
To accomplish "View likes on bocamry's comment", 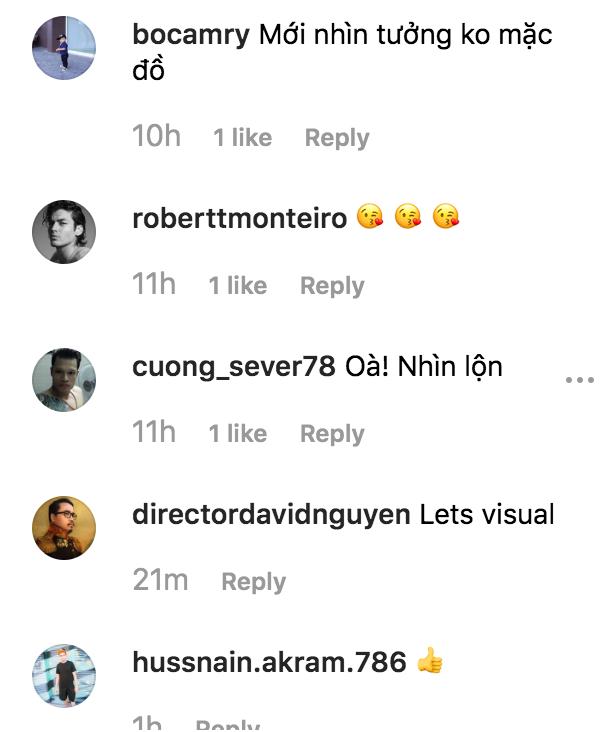I will (242, 138).
